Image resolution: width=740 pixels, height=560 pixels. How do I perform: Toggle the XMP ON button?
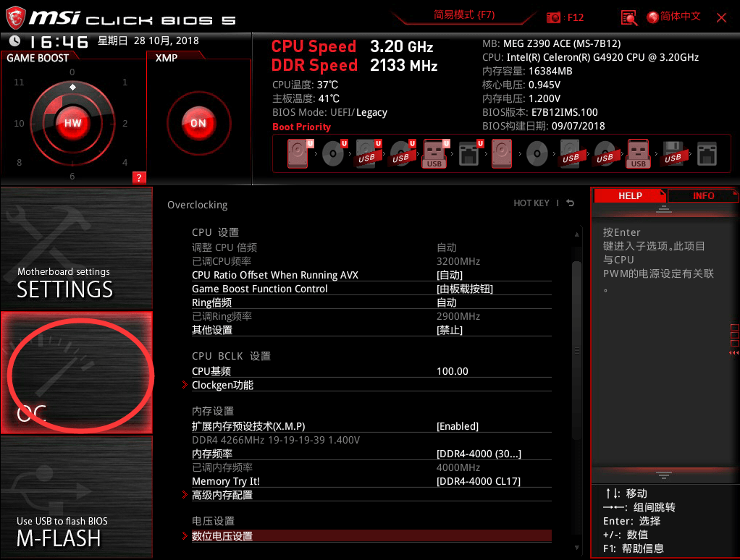click(x=198, y=124)
